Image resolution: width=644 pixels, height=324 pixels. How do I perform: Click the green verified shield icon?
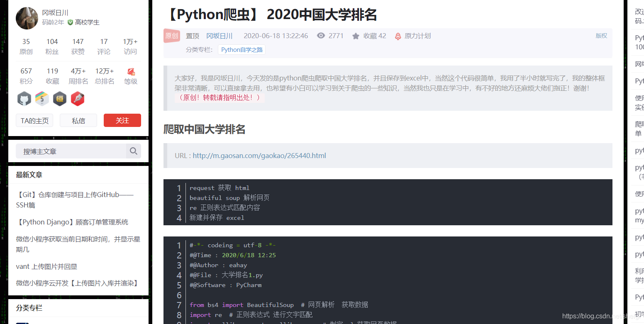pyautogui.click(x=70, y=22)
